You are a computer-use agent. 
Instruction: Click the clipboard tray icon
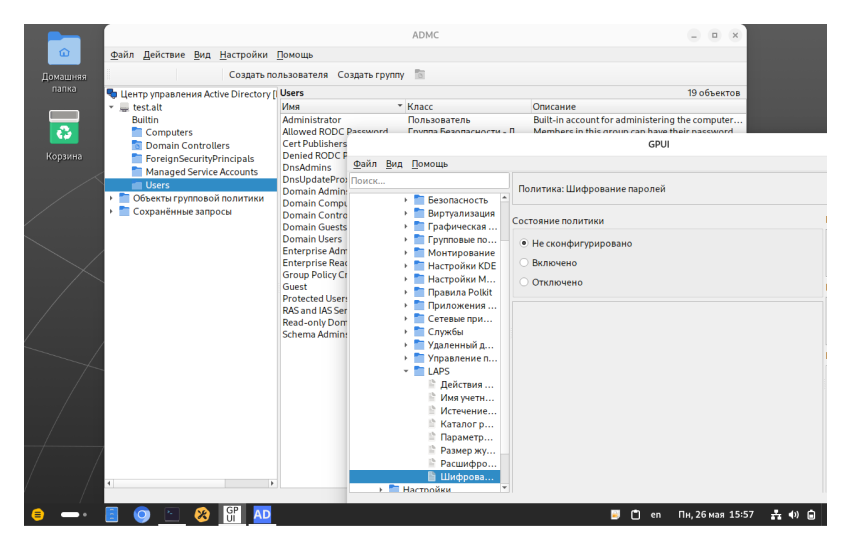(635, 515)
